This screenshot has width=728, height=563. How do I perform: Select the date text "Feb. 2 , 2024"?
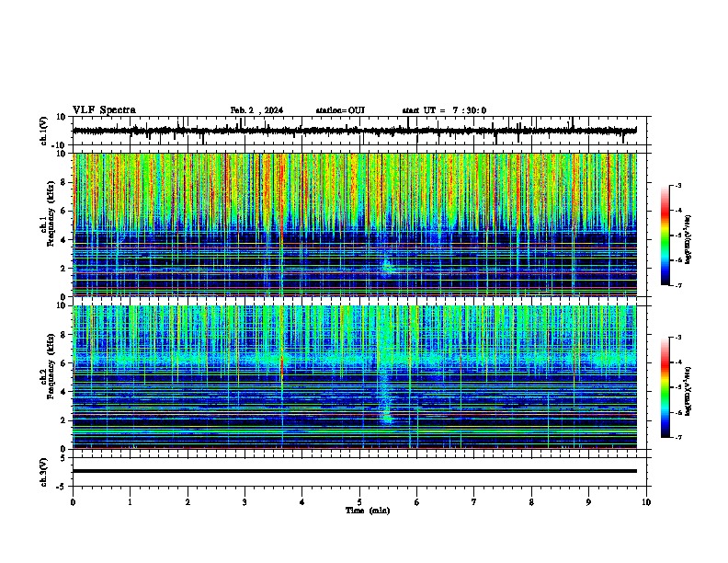click(x=256, y=110)
